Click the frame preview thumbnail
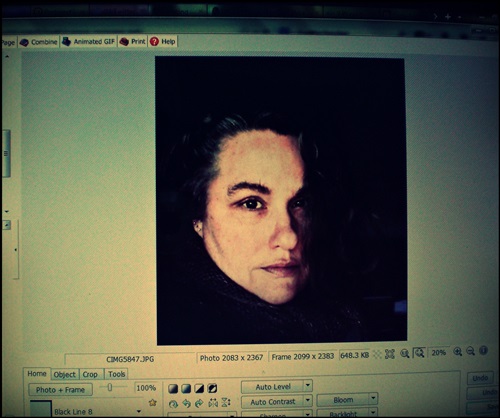 click(41, 409)
